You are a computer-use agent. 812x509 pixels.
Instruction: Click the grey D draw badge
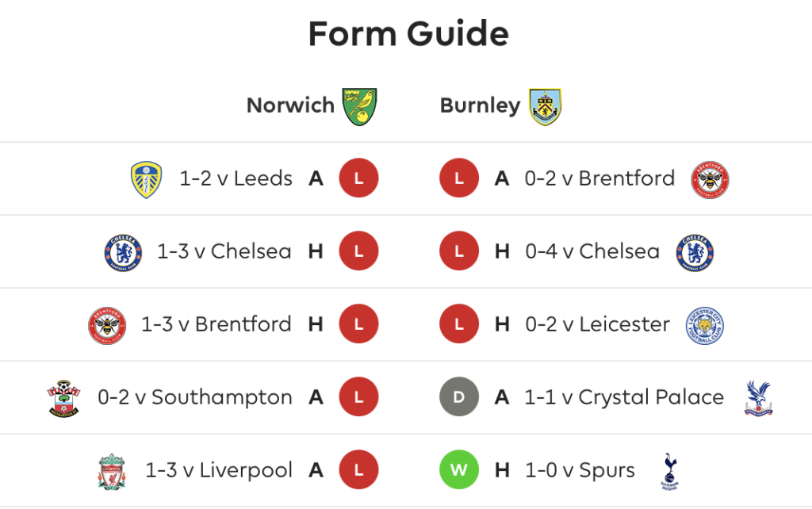tap(459, 396)
